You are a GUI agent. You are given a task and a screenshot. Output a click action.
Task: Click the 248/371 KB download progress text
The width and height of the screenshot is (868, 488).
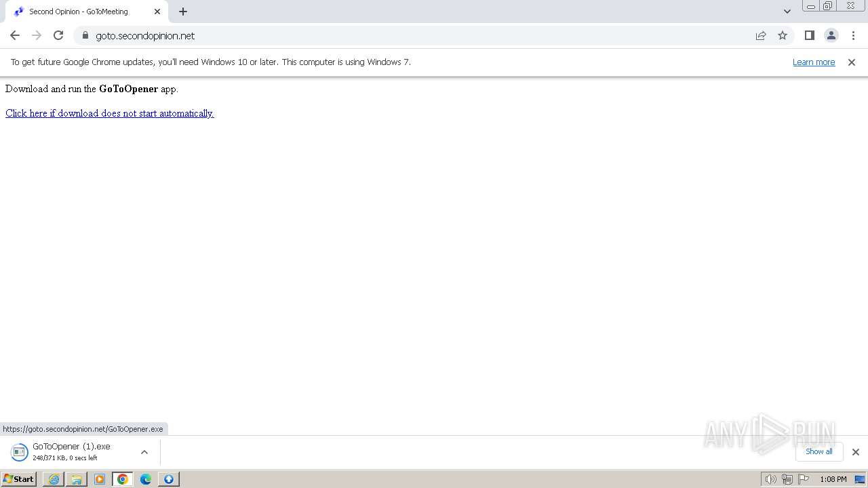[x=65, y=458]
